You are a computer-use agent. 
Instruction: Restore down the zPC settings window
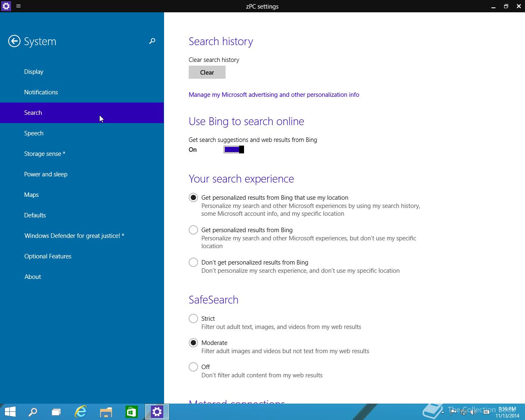click(x=506, y=6)
